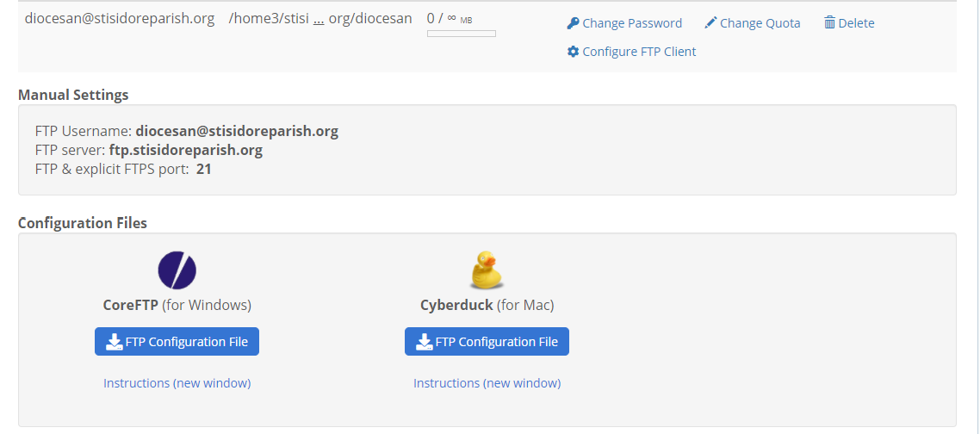
Task: Click the disk usage quota bar
Action: (461, 34)
